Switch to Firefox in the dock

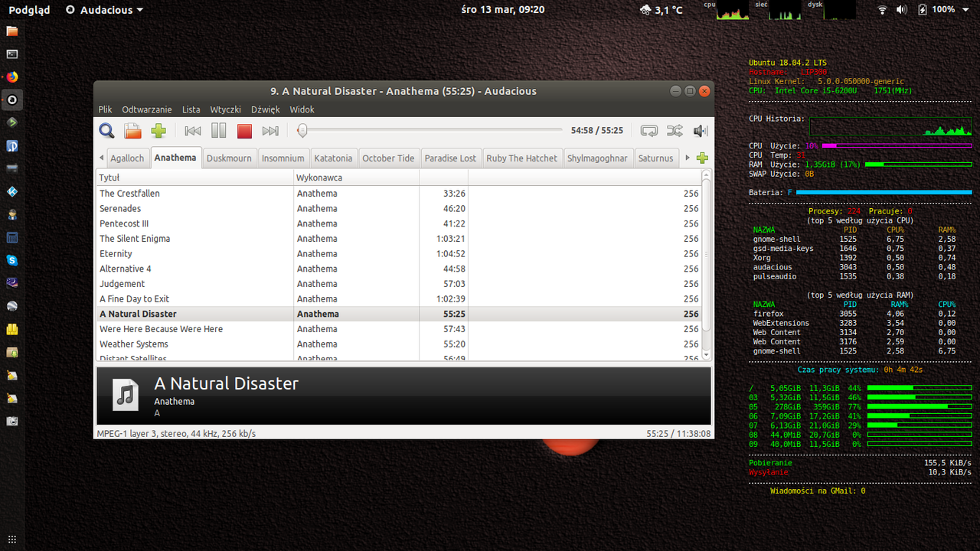click(x=11, y=77)
